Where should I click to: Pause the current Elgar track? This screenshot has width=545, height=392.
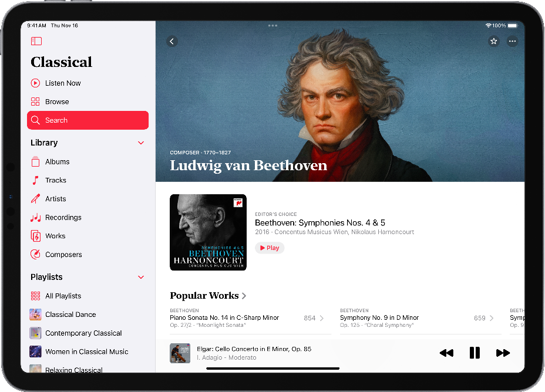[475, 353]
